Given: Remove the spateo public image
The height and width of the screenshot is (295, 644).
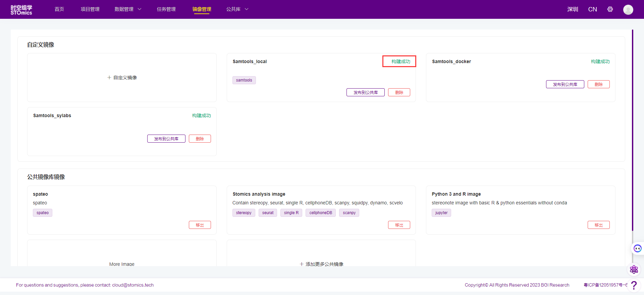Looking at the screenshot, I should pos(200,225).
